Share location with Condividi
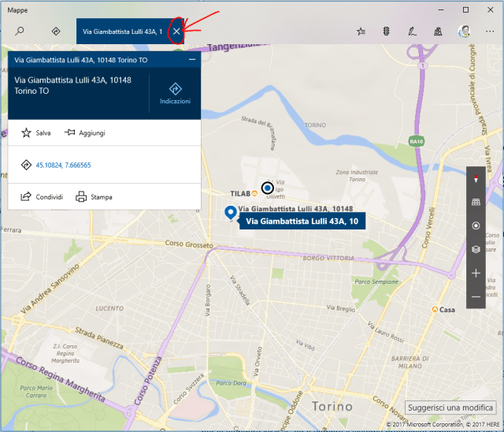The width and height of the screenshot is (504, 432). (42, 196)
